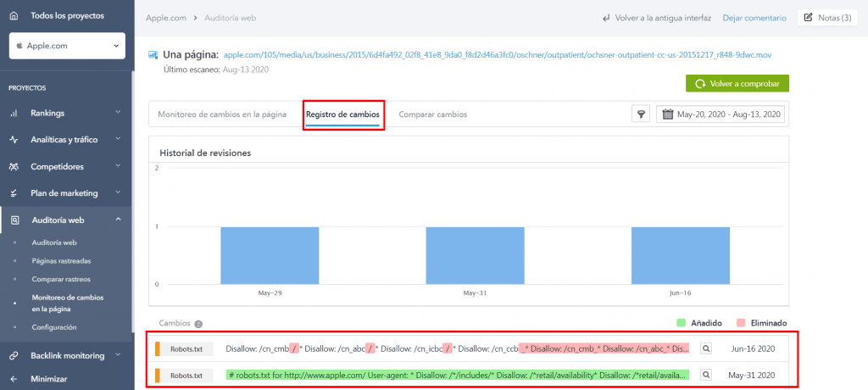Expand the Plan de marketing chevron
Screen dimensions: 868x390
point(118,193)
